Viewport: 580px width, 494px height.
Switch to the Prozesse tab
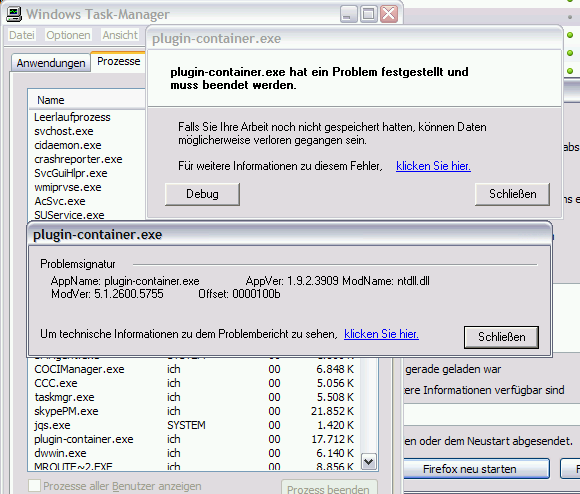pyautogui.click(x=118, y=61)
